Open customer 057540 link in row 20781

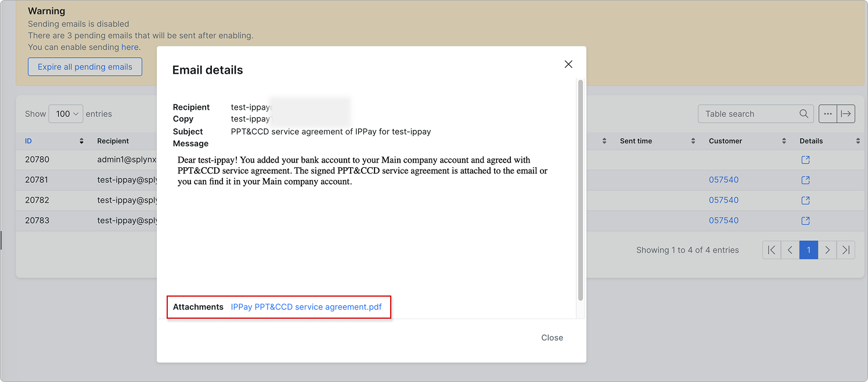[723, 180]
